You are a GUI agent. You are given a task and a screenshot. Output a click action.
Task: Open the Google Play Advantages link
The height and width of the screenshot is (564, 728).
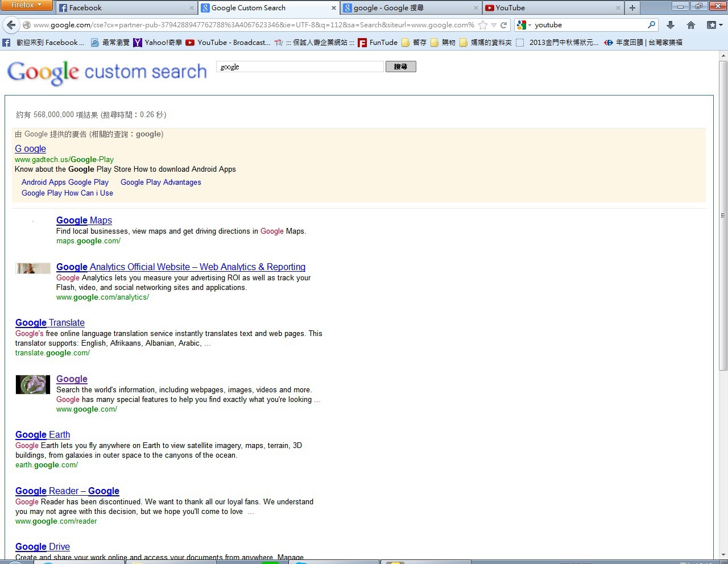click(161, 183)
